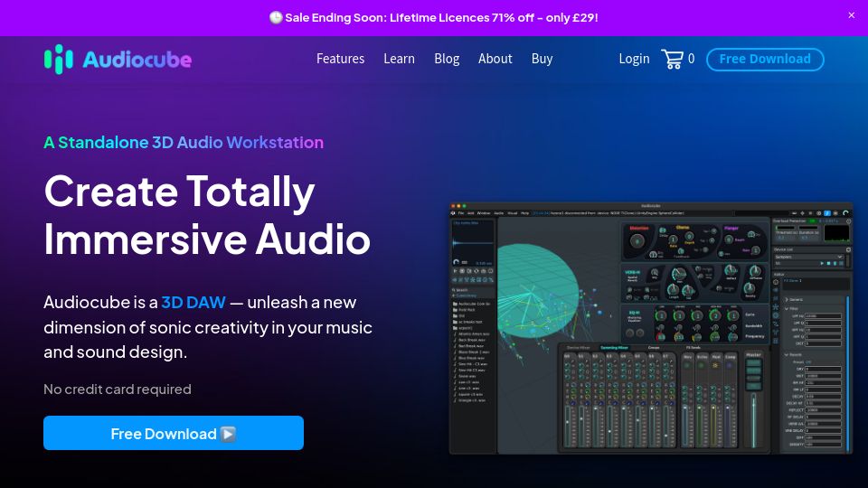This screenshot has height=488, width=868.
Task: Click the large blue Free Download button
Action: tap(174, 433)
